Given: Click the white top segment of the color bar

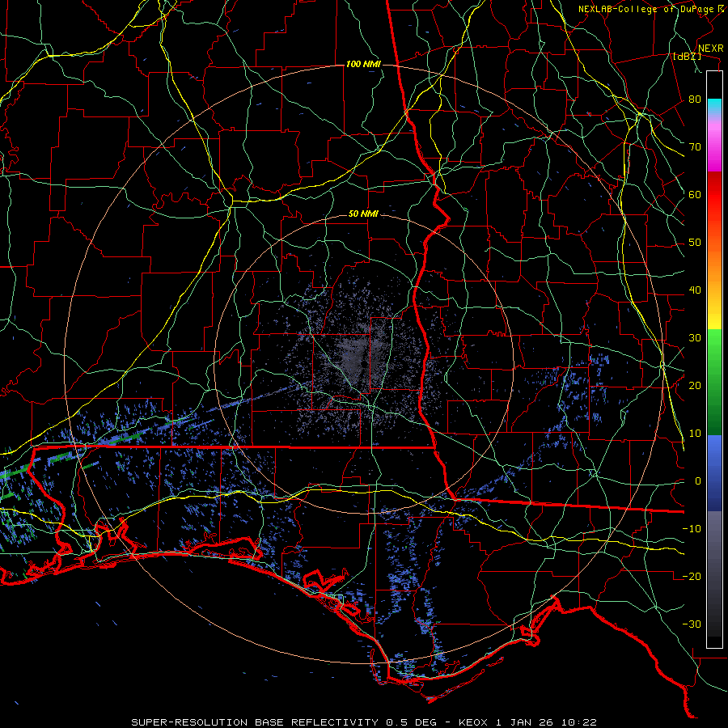Looking at the screenshot, I should [714, 85].
